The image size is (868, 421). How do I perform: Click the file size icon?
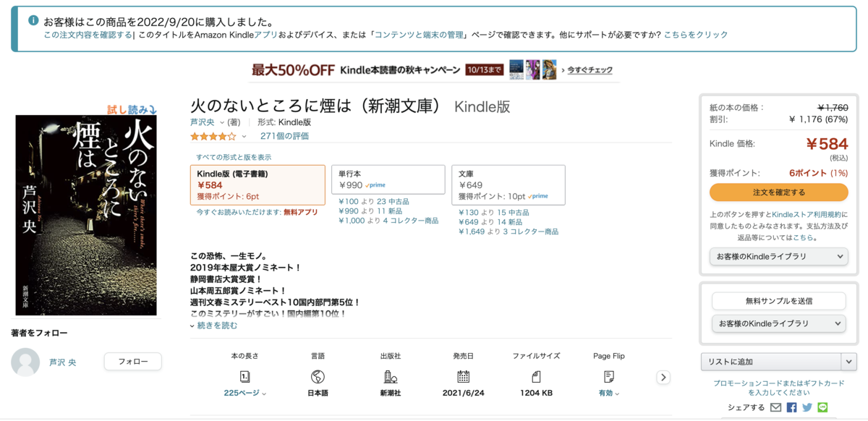(536, 377)
